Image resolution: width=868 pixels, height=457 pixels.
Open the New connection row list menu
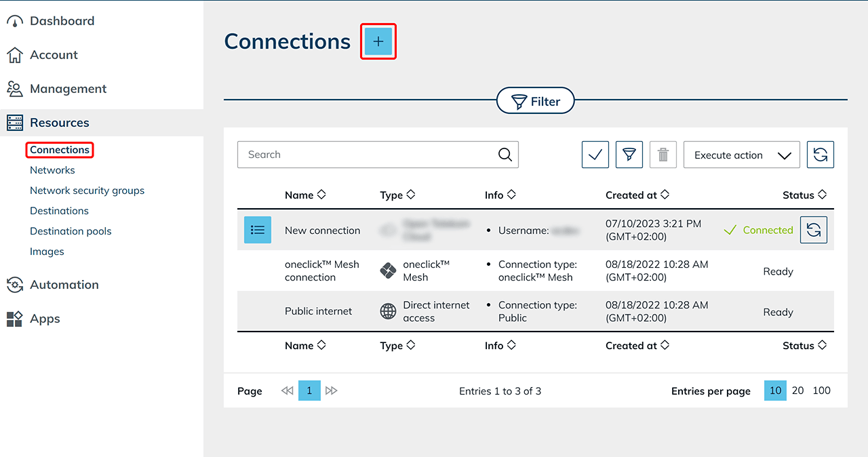pos(257,230)
